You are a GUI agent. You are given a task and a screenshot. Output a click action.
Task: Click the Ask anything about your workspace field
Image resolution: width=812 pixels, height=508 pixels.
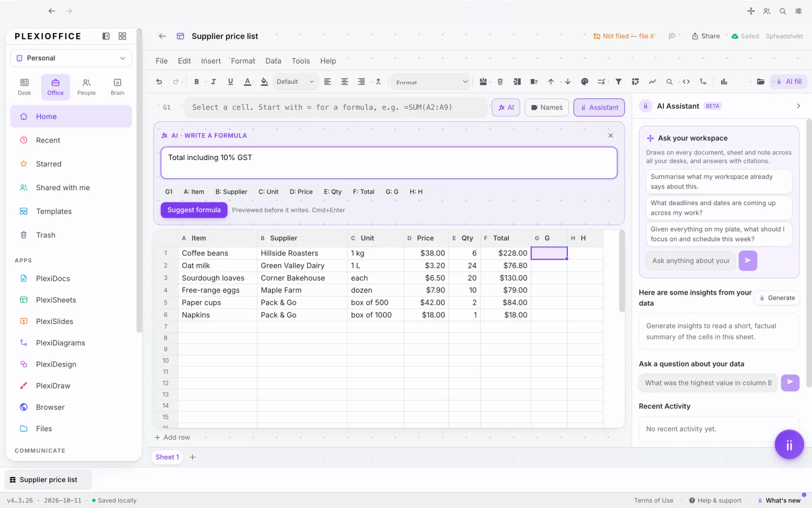point(691,261)
